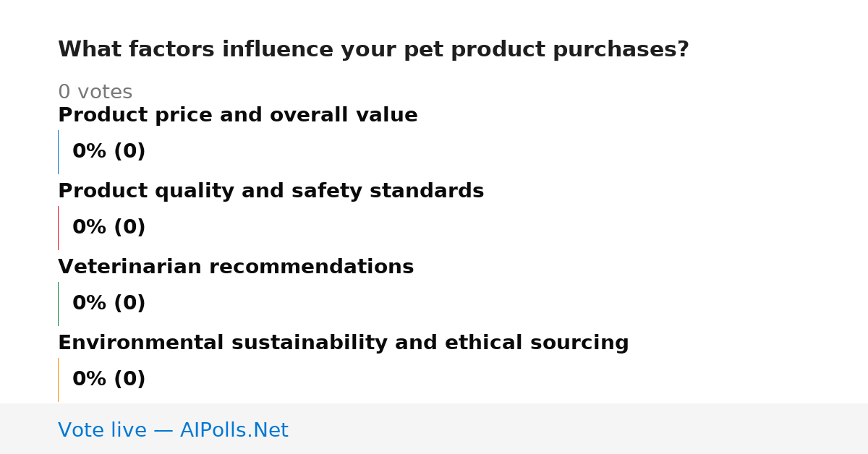Click the green bar for veterinarian recommendations

click(x=58, y=304)
